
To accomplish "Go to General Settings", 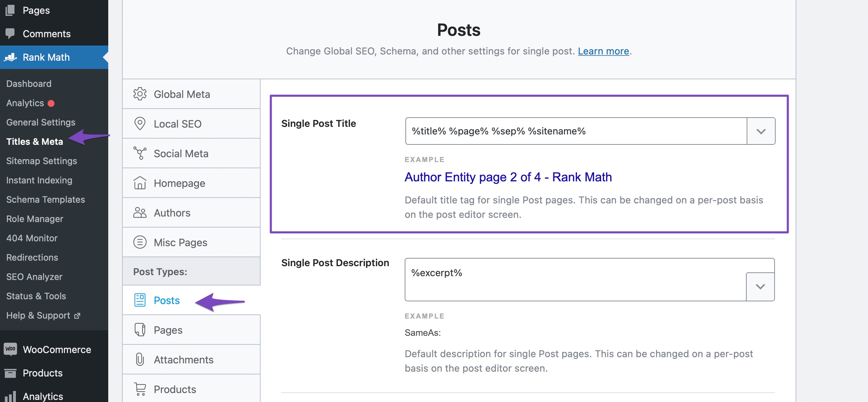I will coord(41,122).
